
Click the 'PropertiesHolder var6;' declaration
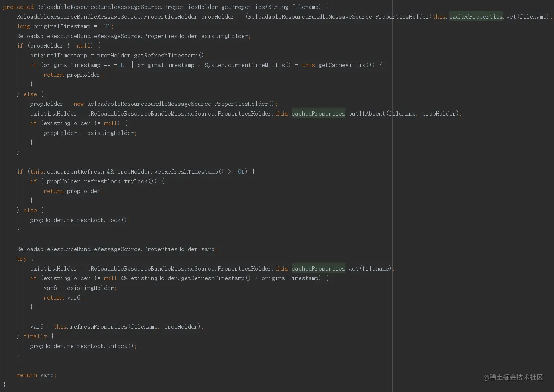180,249
